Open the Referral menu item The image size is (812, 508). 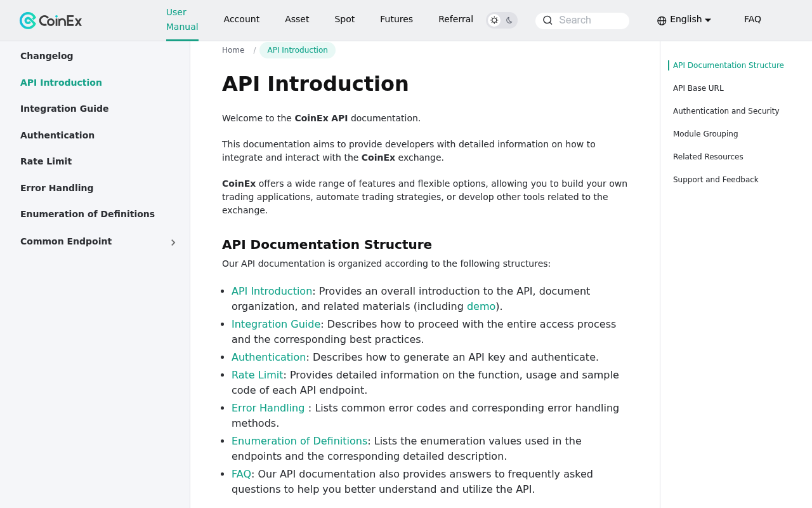pyautogui.click(x=455, y=19)
